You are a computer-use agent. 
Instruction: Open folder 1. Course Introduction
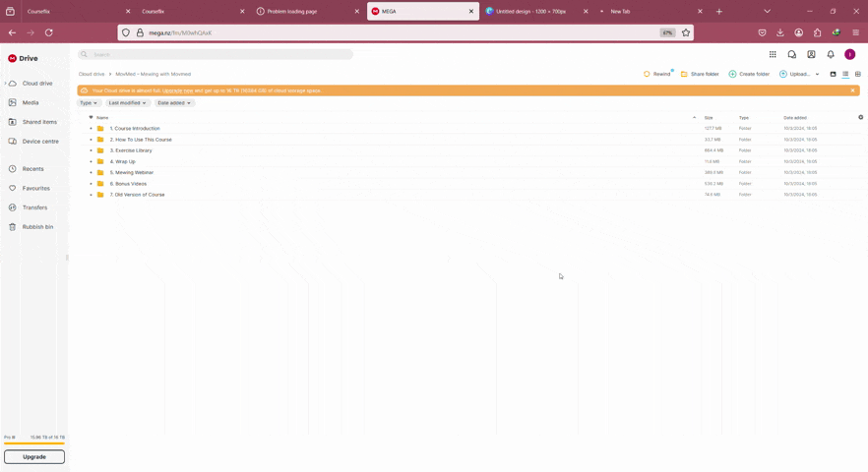pyautogui.click(x=135, y=129)
